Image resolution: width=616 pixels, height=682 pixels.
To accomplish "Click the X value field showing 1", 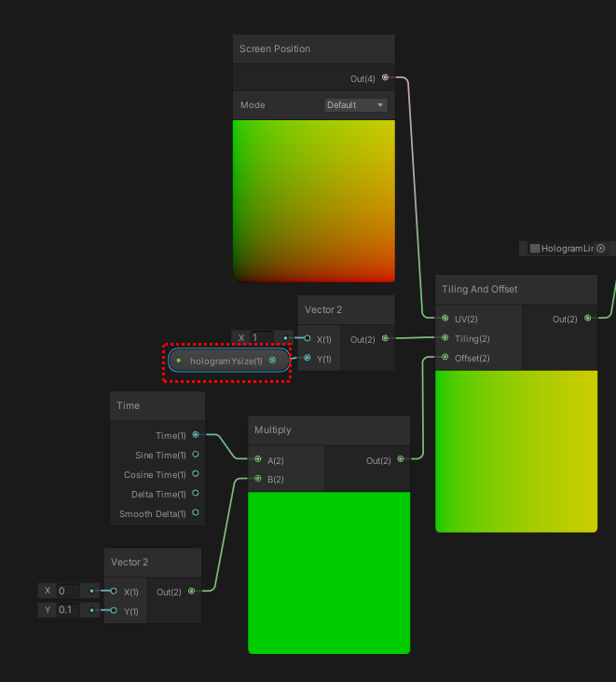I will coord(262,337).
